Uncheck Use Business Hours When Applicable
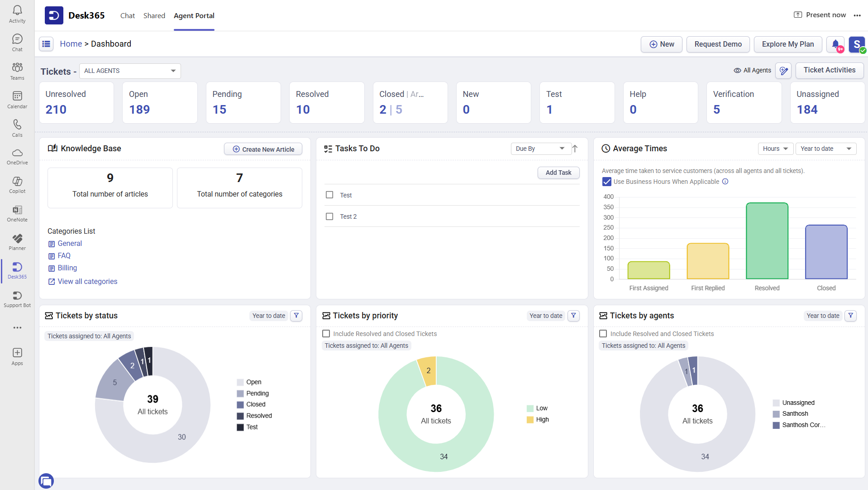 (x=606, y=182)
